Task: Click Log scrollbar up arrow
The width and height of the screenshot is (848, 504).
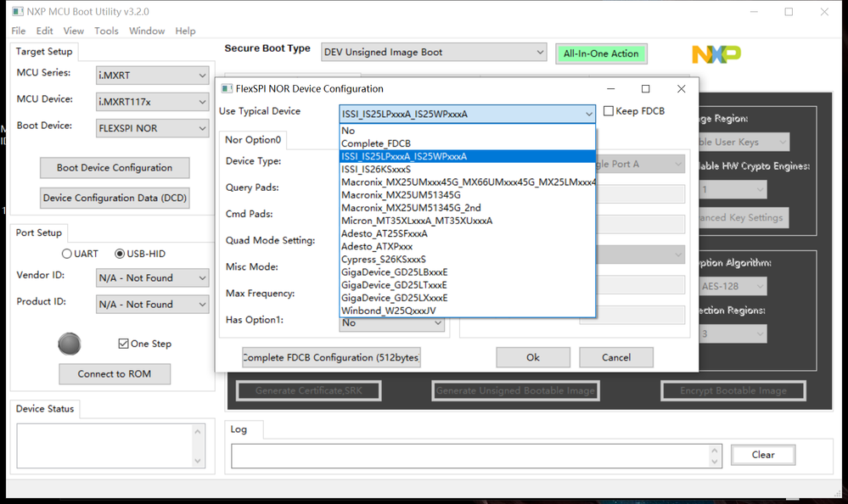Action: (715, 451)
